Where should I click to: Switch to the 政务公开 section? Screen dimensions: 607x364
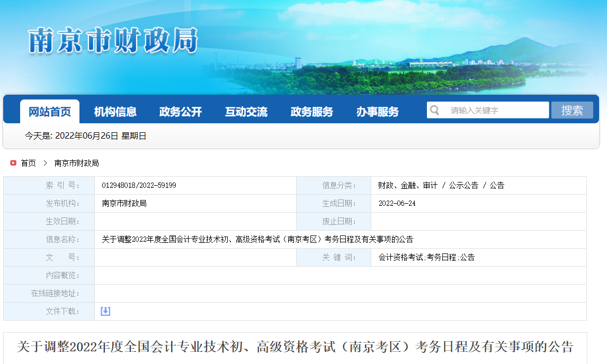click(x=180, y=112)
